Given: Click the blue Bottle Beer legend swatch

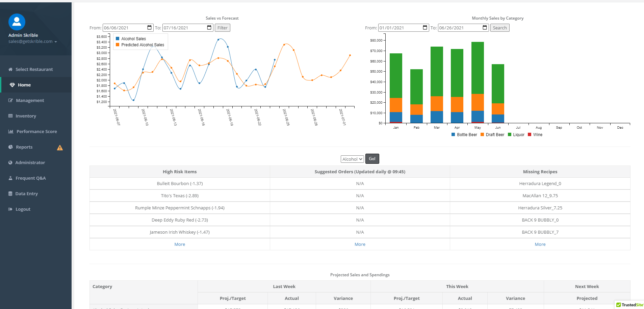Looking at the screenshot, I should (x=453, y=134).
